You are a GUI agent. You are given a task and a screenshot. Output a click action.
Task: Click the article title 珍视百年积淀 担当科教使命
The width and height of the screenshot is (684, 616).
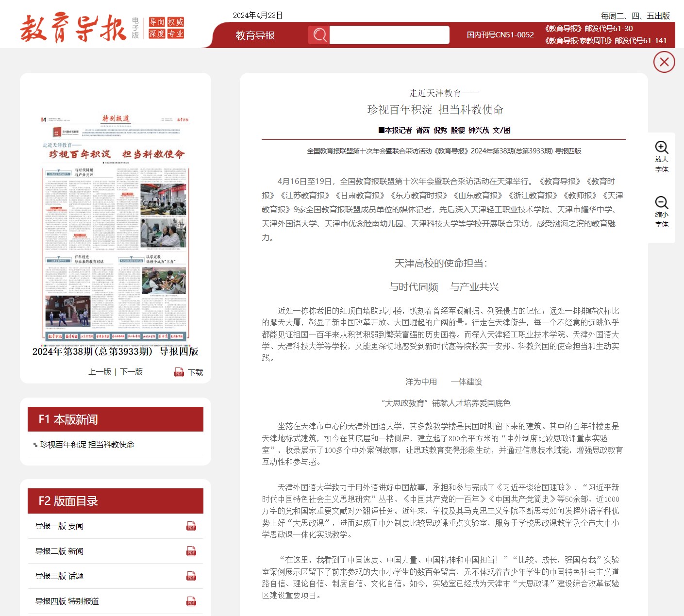[435, 110]
